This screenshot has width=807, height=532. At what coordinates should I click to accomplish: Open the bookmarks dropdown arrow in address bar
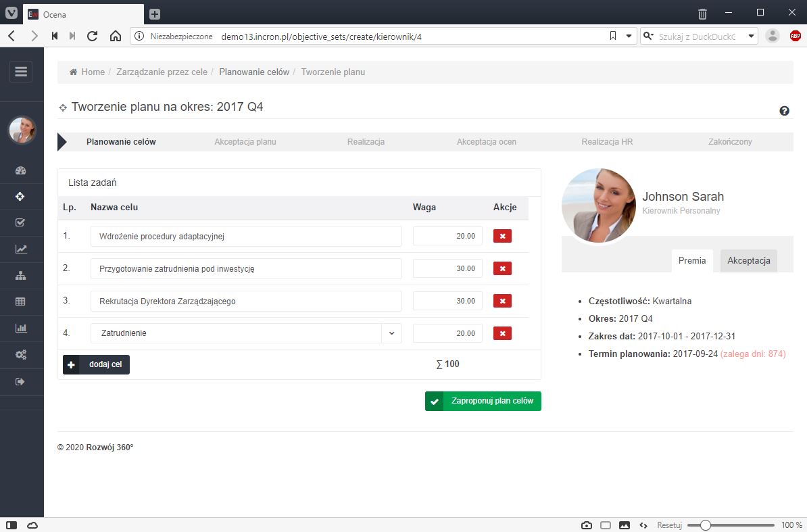click(x=629, y=36)
